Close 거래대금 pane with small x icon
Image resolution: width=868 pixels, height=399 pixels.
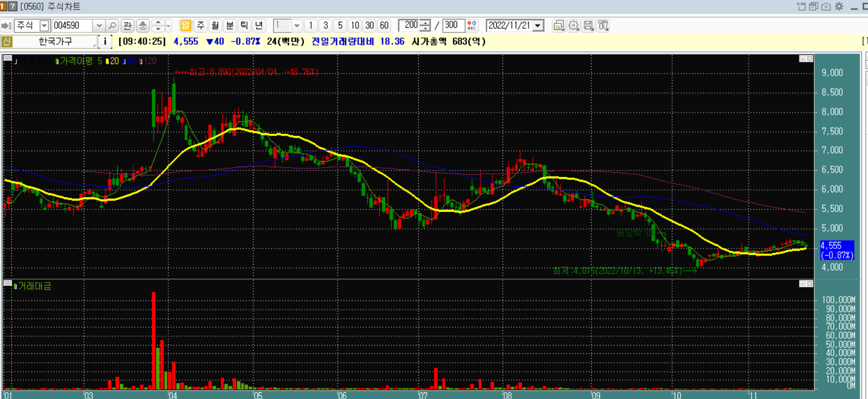tap(810, 284)
